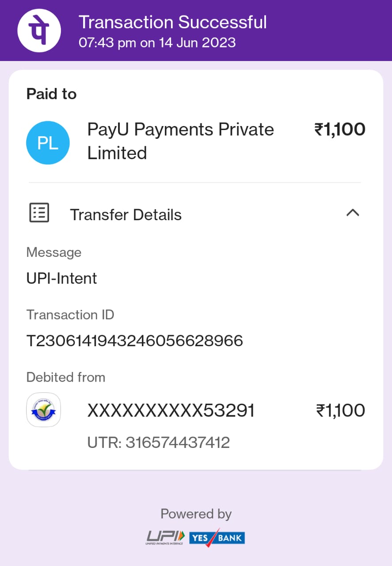Tap PayU Payments Private Limited name
392x566 pixels.
pyautogui.click(x=180, y=141)
